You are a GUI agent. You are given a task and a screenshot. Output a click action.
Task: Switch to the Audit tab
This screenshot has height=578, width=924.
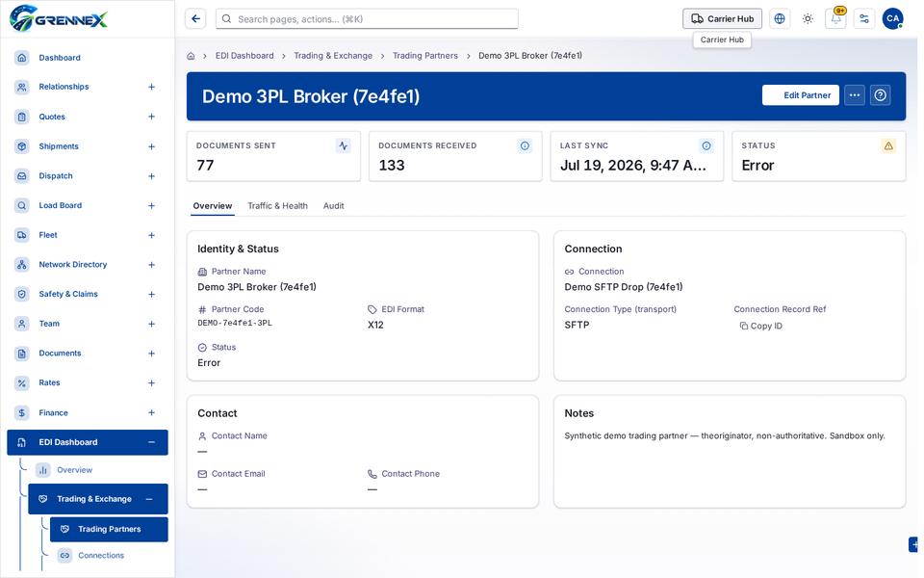[334, 206]
